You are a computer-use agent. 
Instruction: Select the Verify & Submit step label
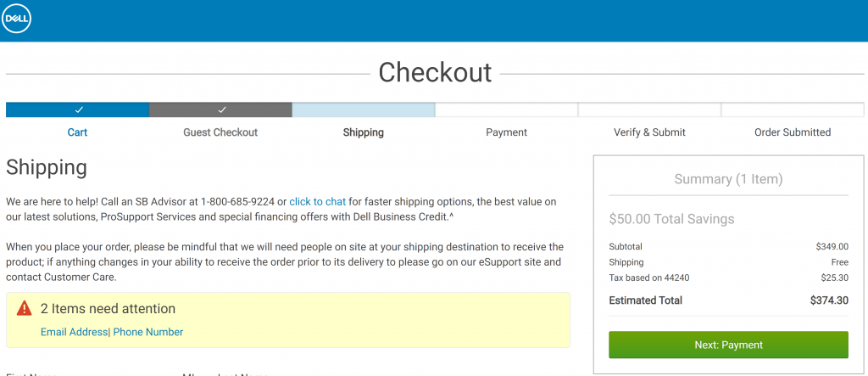click(649, 132)
